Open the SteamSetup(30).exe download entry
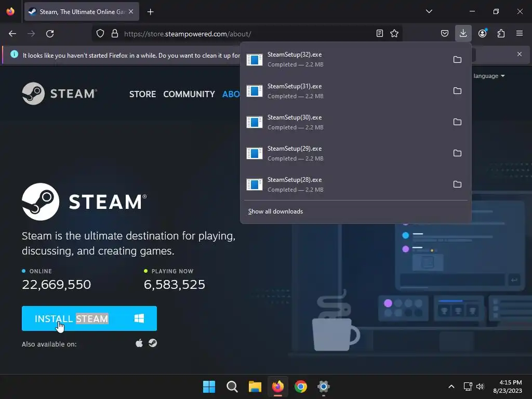The height and width of the screenshot is (399, 532). [x=344, y=122]
